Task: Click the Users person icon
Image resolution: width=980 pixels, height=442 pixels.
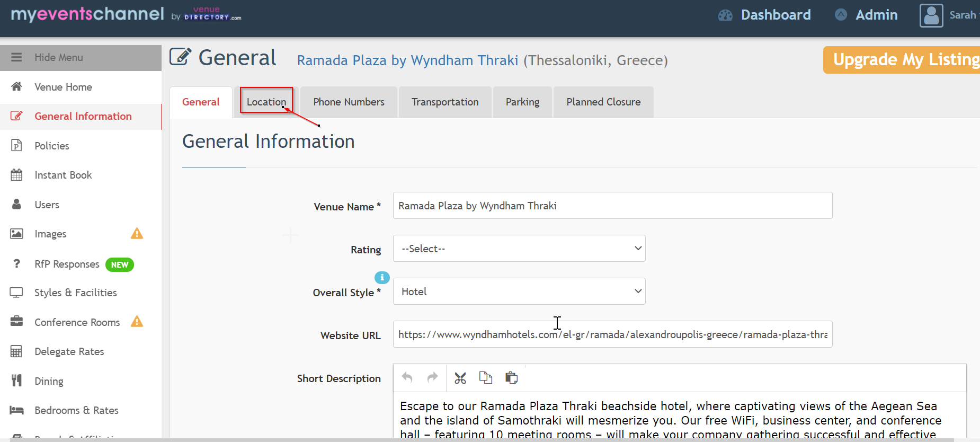Action: point(16,204)
